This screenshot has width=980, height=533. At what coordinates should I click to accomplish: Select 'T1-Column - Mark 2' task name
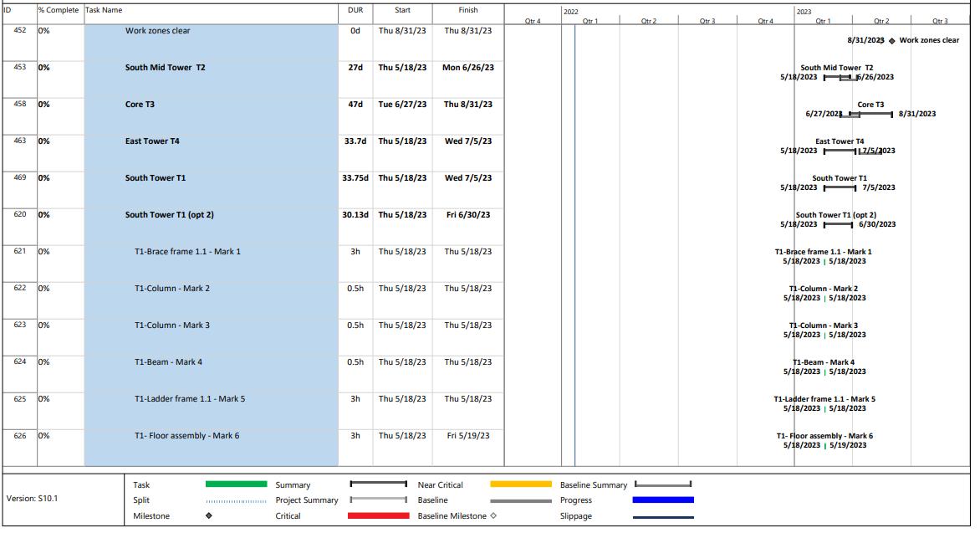pos(172,289)
